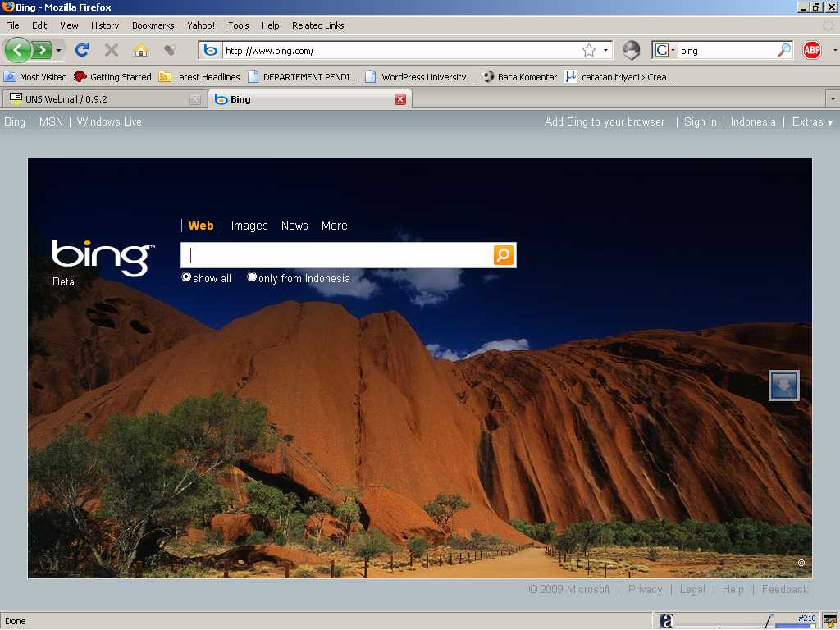The height and width of the screenshot is (630, 840).
Task: Open the Edit menu
Action: [x=39, y=25]
